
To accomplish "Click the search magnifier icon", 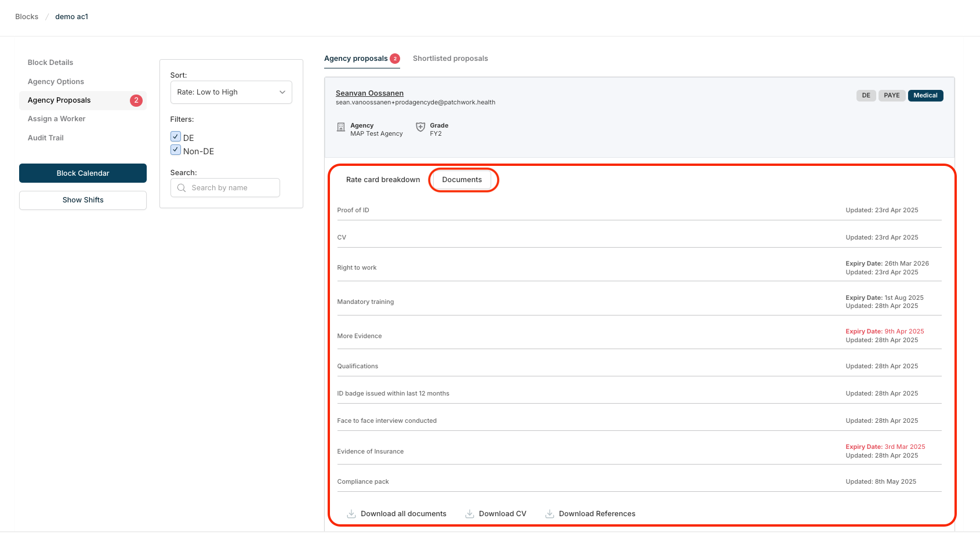I will click(x=182, y=188).
